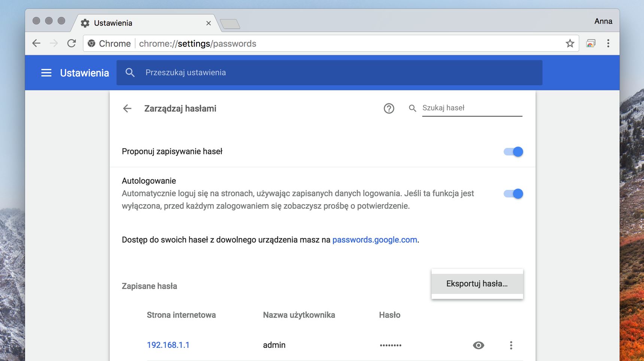The image size is (644, 361).
Task: Open the 192.168.1.1 site link
Action: [x=168, y=345]
